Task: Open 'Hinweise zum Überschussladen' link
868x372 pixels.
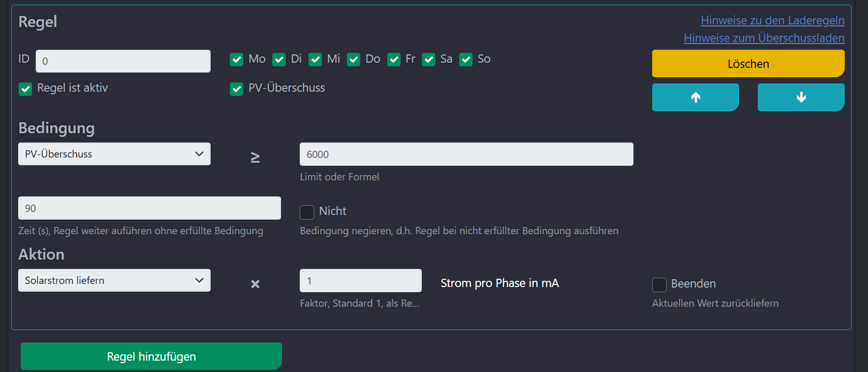Action: tap(764, 38)
